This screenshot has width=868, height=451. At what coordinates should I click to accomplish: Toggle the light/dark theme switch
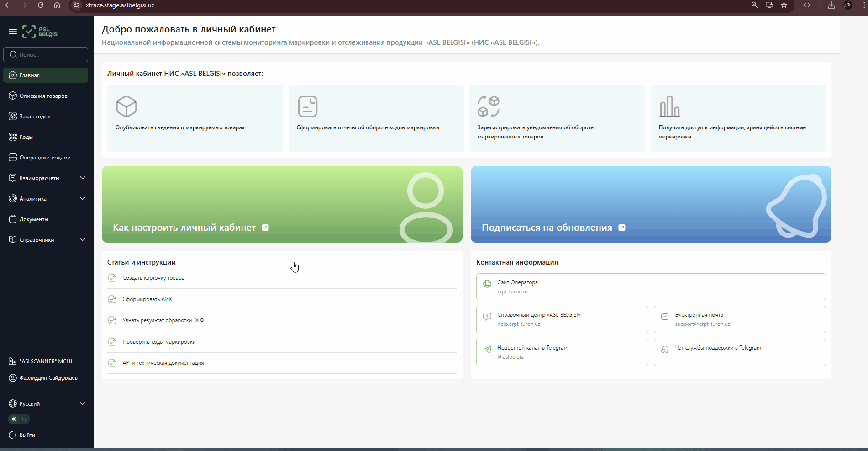tap(19, 419)
